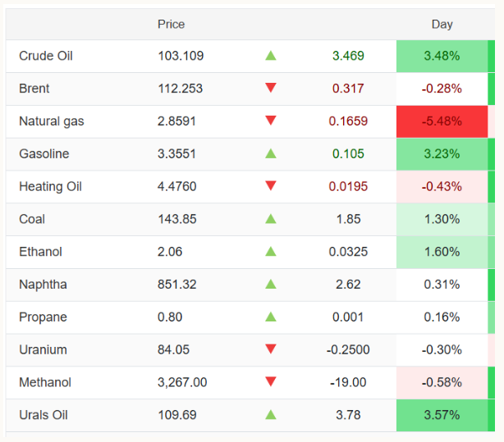Click the green up arrow for Crude Oil
The height and width of the screenshot is (442, 504).
click(271, 56)
